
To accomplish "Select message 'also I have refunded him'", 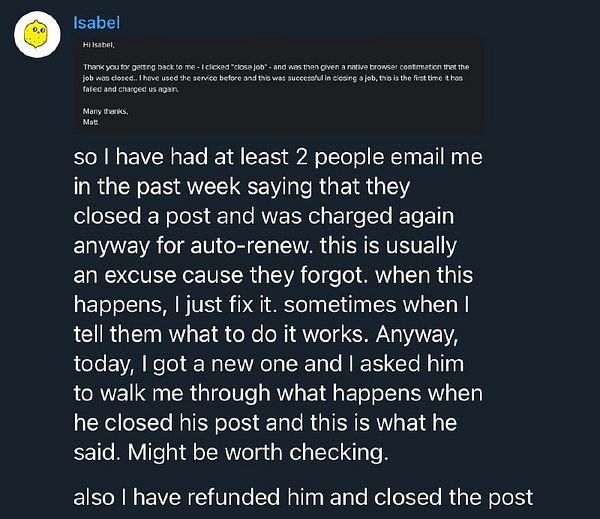I will (x=303, y=497).
